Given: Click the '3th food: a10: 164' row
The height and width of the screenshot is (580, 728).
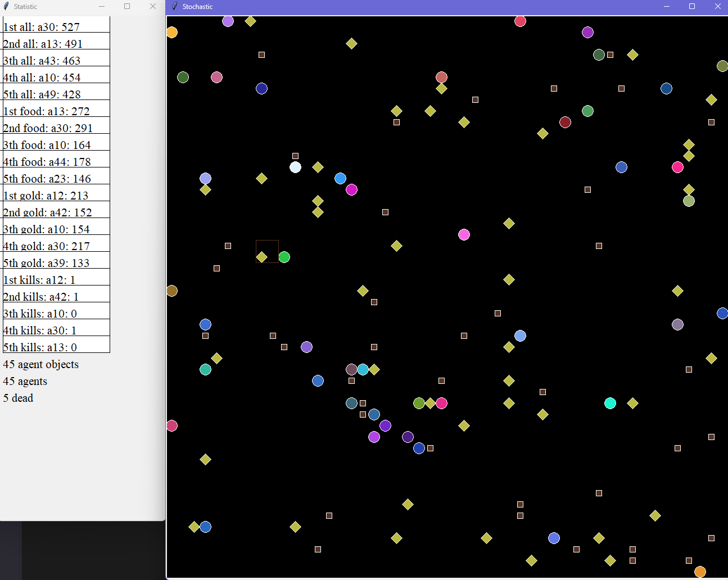Looking at the screenshot, I should coord(56,142).
